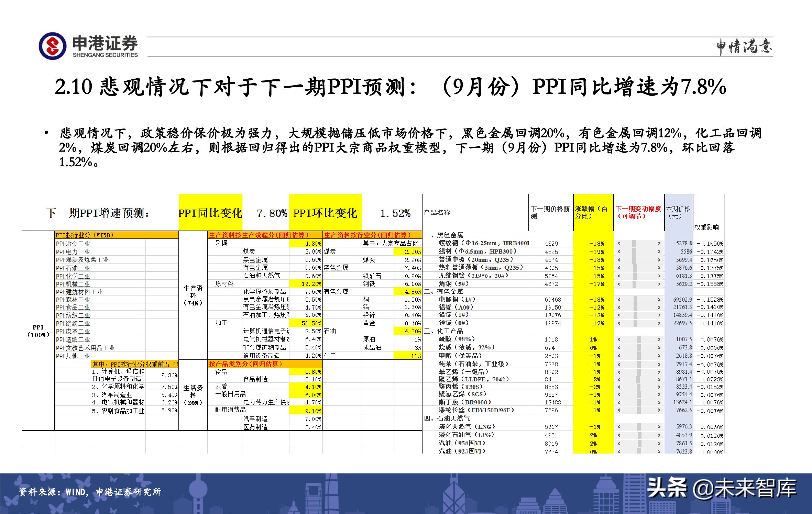Click right arrow of 液化天然气 (LNG) row scrollbar

[x=659, y=427]
